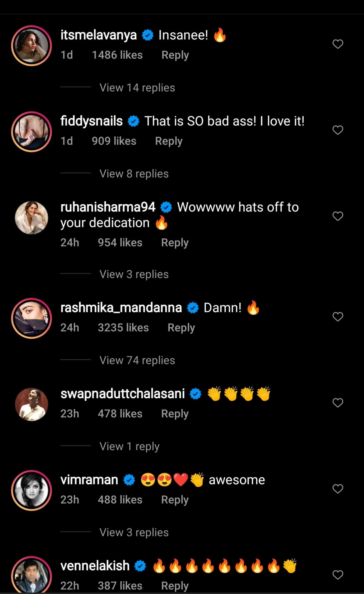The image size is (364, 594).
Task: Reply to vennelakish's comment
Action: [175, 586]
